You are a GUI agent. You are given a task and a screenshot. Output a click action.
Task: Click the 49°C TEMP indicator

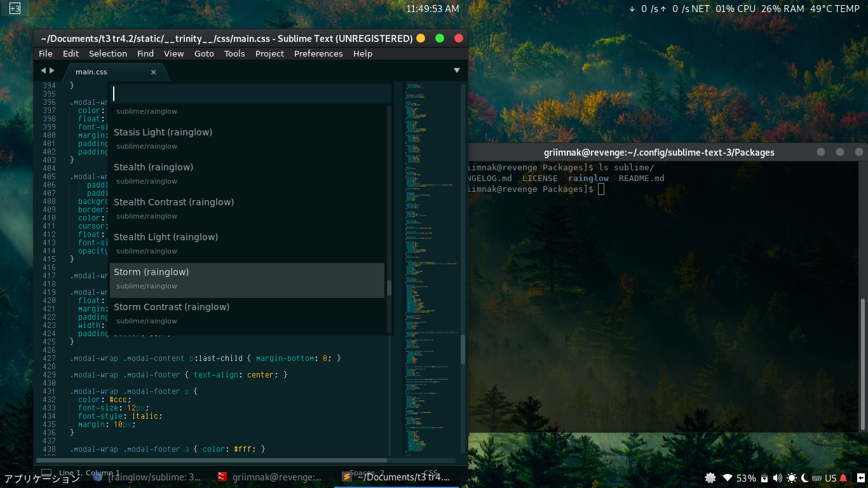tap(835, 8)
